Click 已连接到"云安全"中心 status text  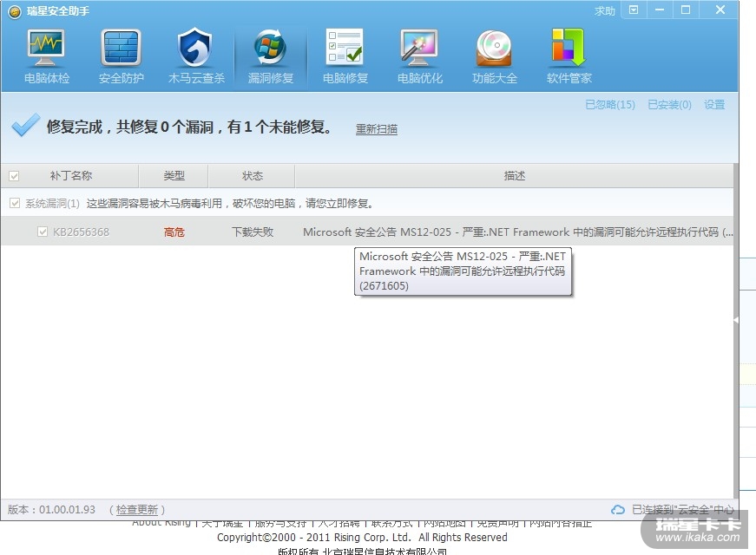[x=683, y=510]
